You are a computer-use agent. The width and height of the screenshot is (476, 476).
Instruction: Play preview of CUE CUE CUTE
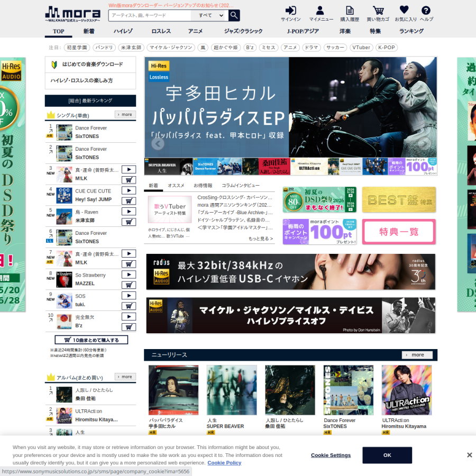[x=129, y=190]
